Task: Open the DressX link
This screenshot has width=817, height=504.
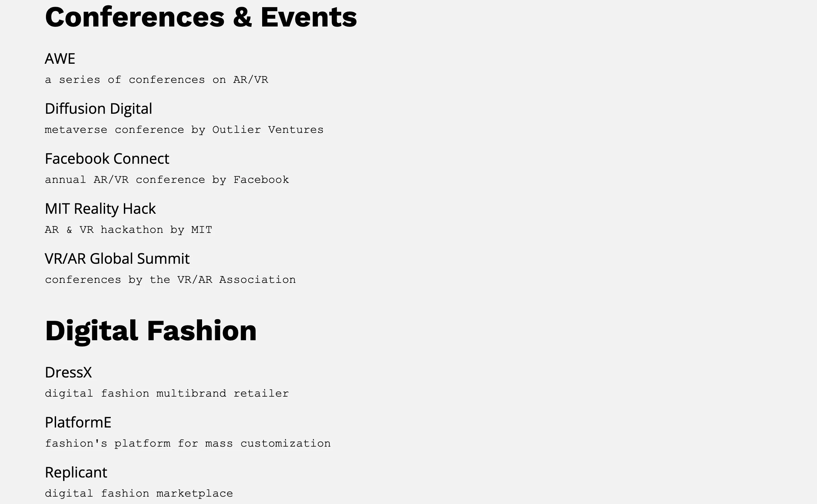Action: (x=68, y=372)
